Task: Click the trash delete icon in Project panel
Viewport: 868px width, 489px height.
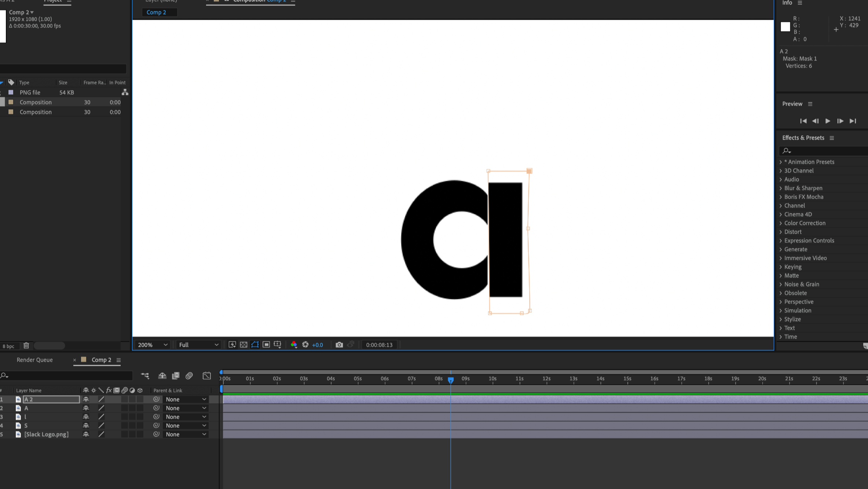Action: click(x=26, y=346)
